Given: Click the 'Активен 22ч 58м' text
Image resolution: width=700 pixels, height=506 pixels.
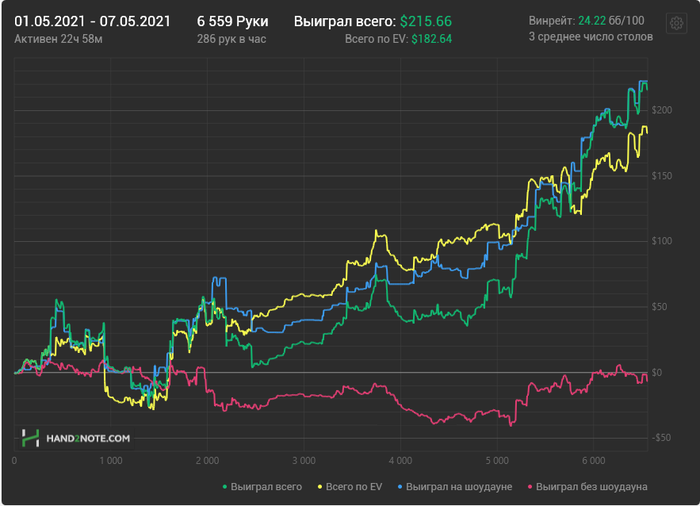Looking at the screenshot, I should click(x=58, y=39).
